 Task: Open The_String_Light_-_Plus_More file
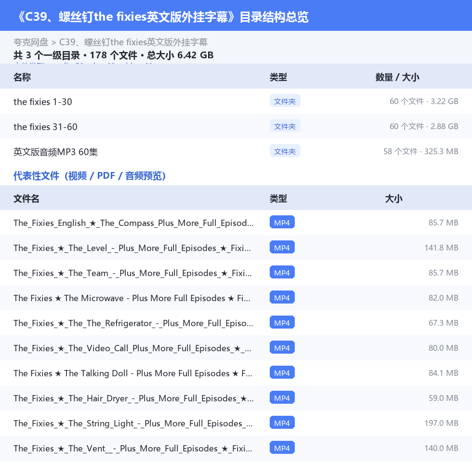(133, 423)
